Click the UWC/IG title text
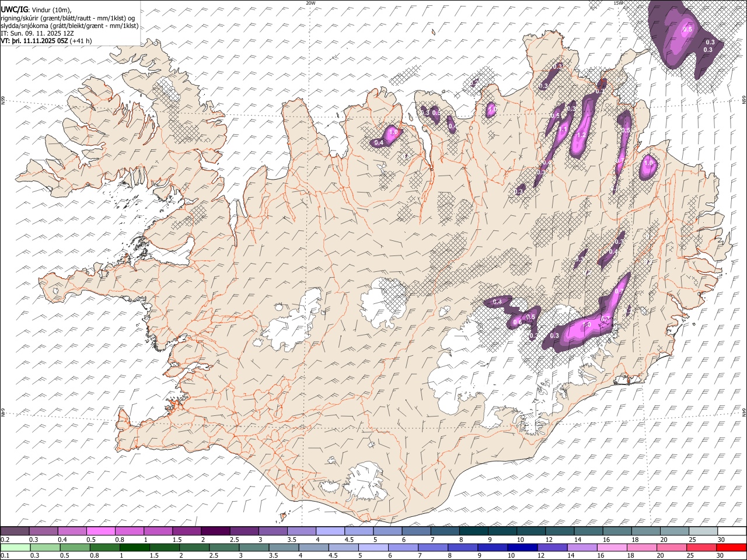This screenshot has width=747, height=560. click(x=14, y=10)
